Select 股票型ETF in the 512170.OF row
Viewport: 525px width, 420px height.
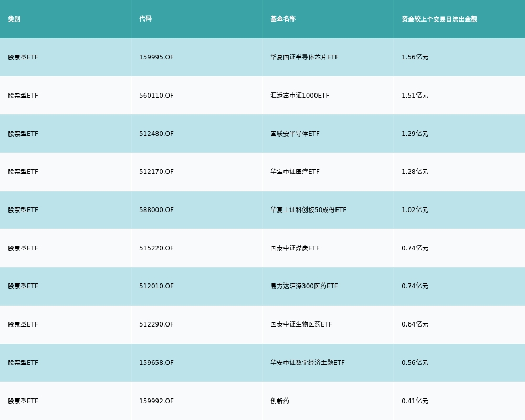23,172
